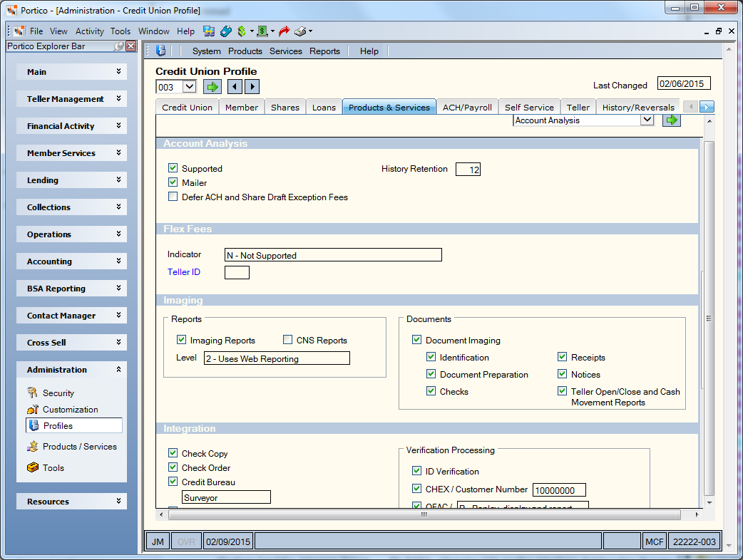
Task: Open Customization in the Administration section
Action: point(70,410)
